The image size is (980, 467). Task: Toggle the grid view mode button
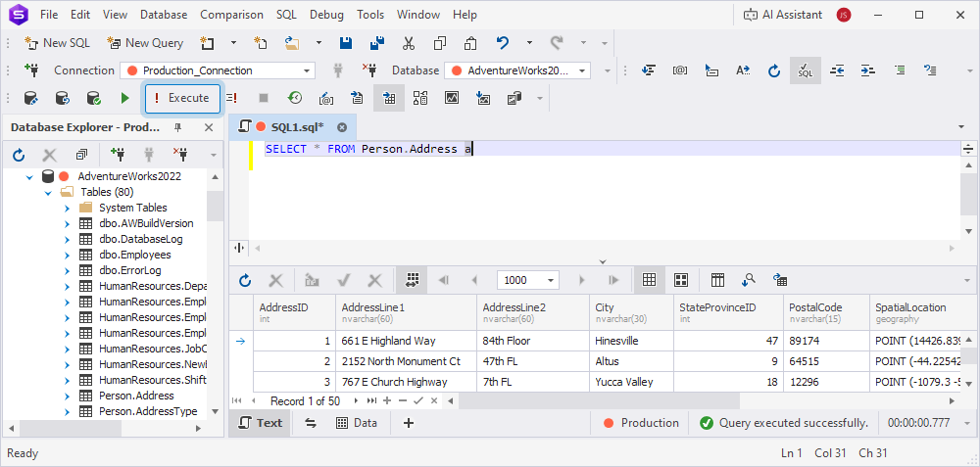[648, 280]
